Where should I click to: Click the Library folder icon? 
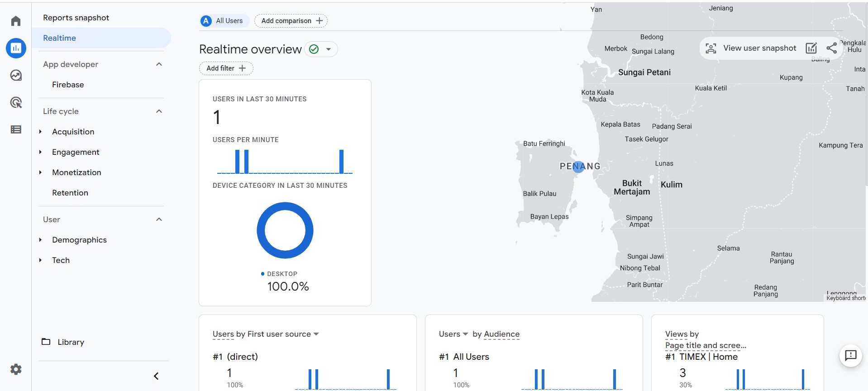coord(46,342)
